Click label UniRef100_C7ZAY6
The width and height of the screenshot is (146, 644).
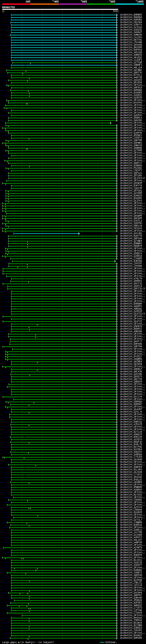coord(131,613)
